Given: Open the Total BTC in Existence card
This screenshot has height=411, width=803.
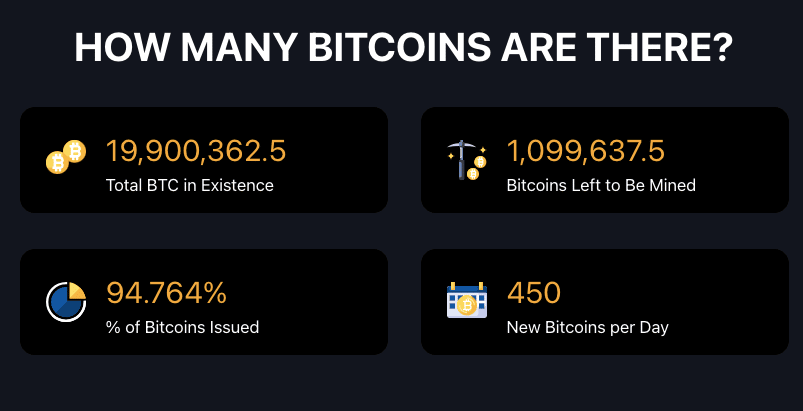Looking at the screenshot, I should pyautogui.click(x=204, y=160).
